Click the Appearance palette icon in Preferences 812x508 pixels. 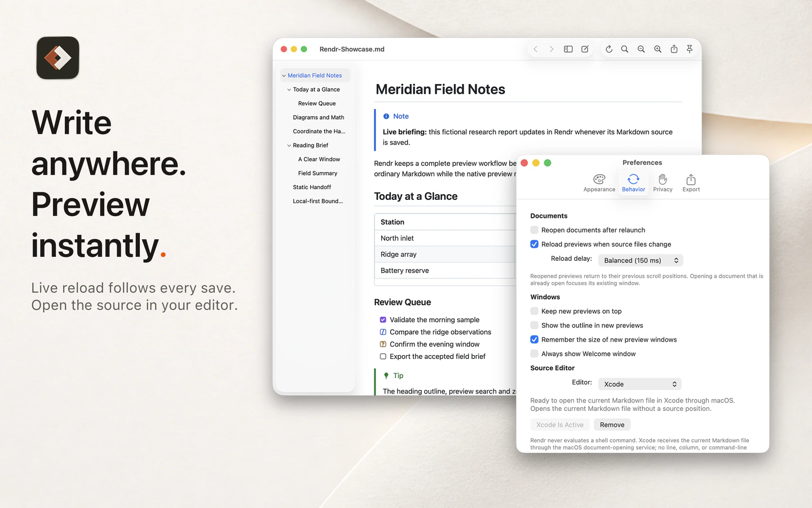(x=599, y=179)
